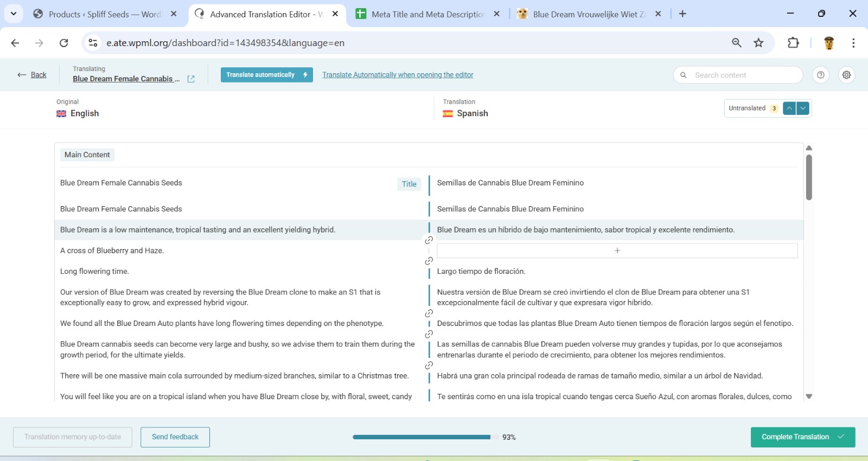Click the Translate automatically button

point(266,75)
